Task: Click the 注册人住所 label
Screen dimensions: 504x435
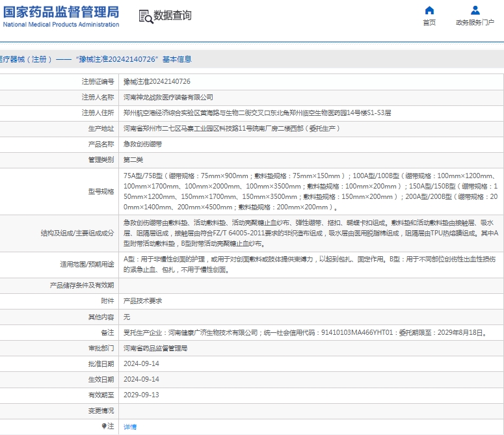Action: (98, 112)
